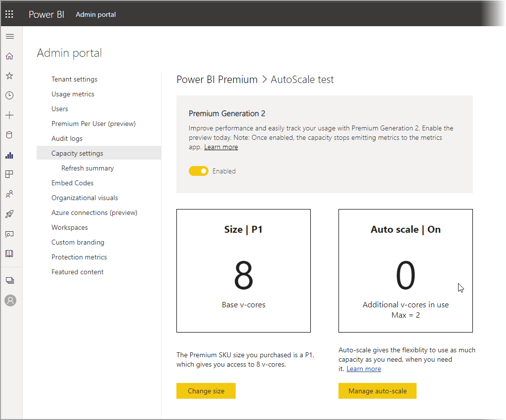Click the 'Premium Generation 2' heading

click(227, 114)
